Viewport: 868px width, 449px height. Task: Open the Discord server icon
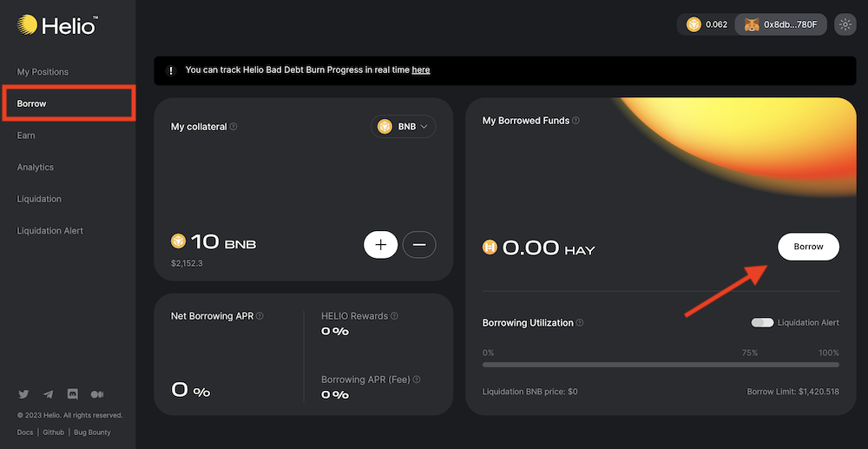coord(72,394)
